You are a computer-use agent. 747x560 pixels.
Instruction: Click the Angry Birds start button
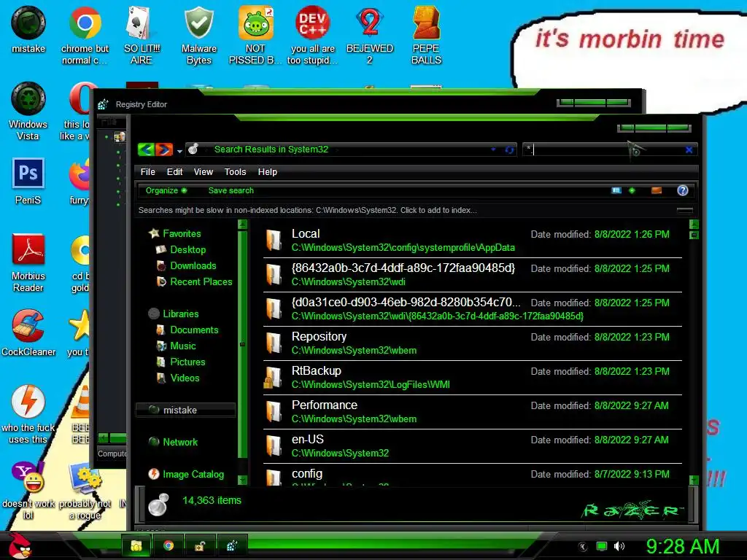tap(19, 545)
